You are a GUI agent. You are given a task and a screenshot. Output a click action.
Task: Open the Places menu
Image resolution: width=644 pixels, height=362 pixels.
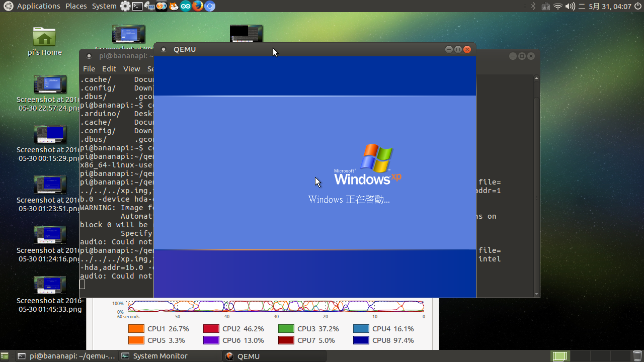coord(76,6)
